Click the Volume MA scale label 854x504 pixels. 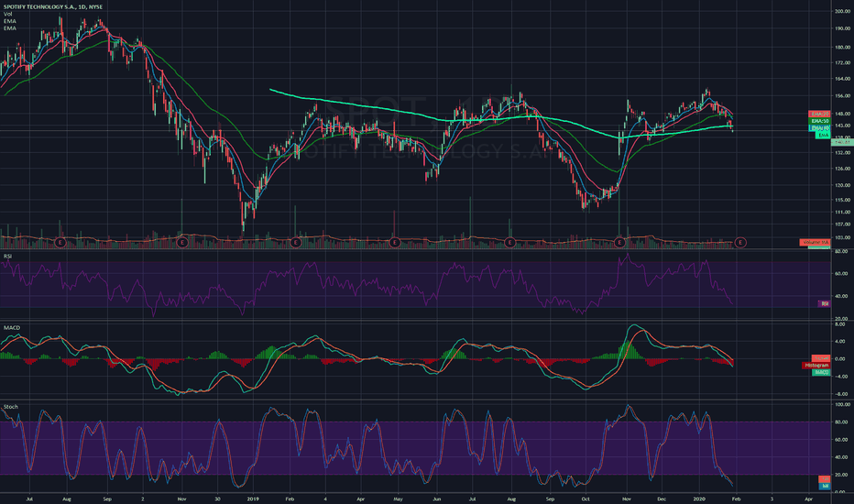click(815, 243)
